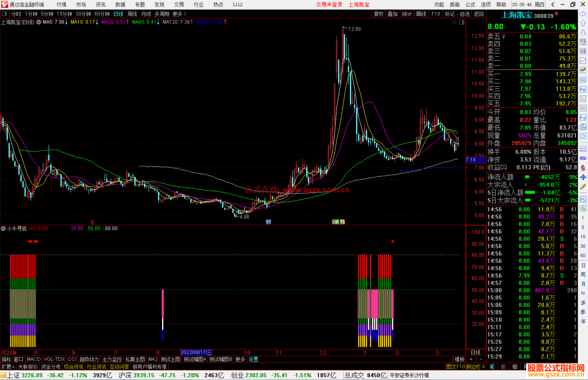
Task: Click the RSI indicator sidebar icon
Action: pyautogui.click(x=583, y=158)
